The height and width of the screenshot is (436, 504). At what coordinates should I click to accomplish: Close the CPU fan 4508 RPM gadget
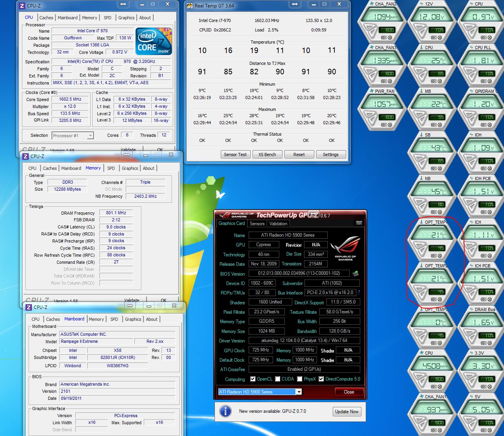pyautogui.click(x=440, y=386)
